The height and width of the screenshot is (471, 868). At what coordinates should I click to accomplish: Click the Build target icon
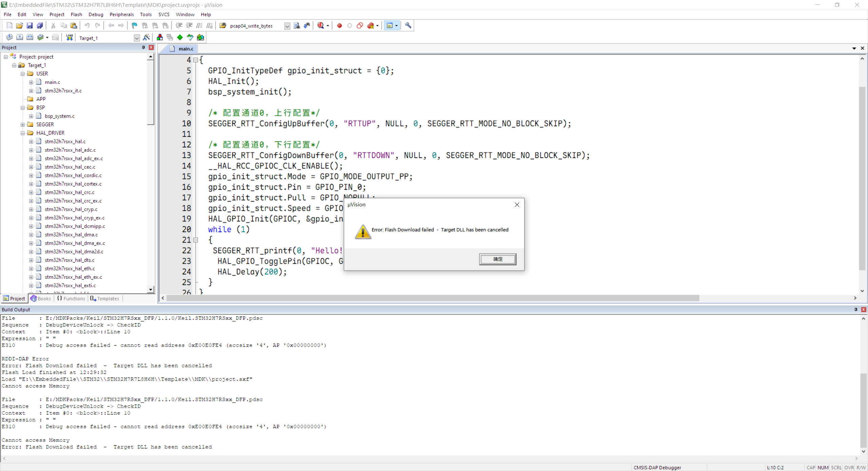(x=20, y=38)
